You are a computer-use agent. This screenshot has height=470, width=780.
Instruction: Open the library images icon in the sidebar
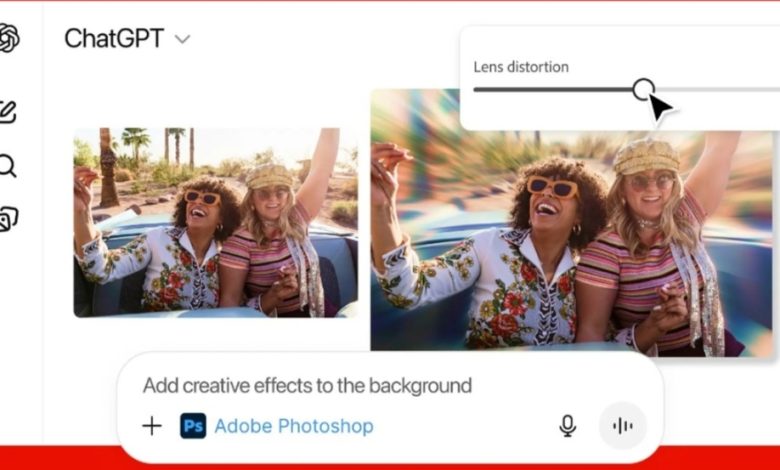pyautogui.click(x=8, y=219)
